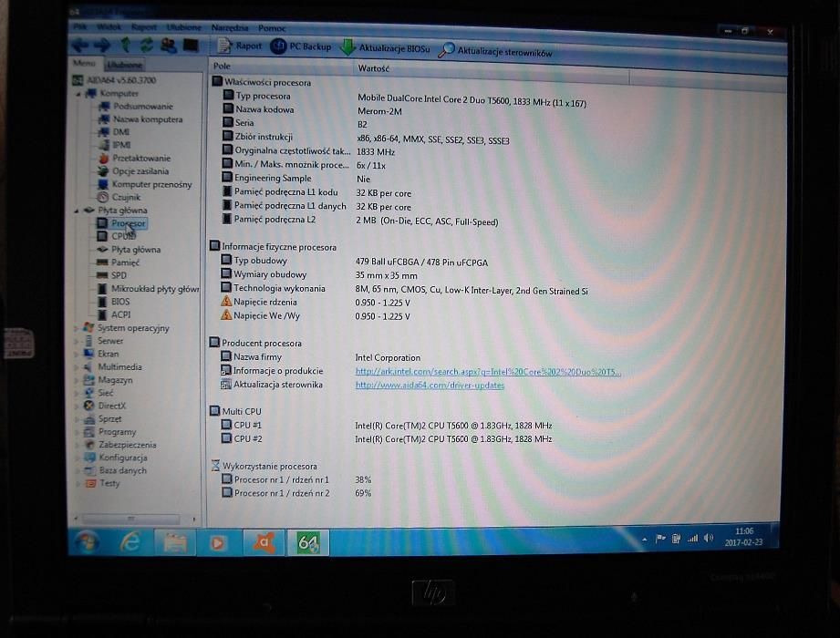
Task: Expand the DirectX tree node
Action: coord(76,406)
